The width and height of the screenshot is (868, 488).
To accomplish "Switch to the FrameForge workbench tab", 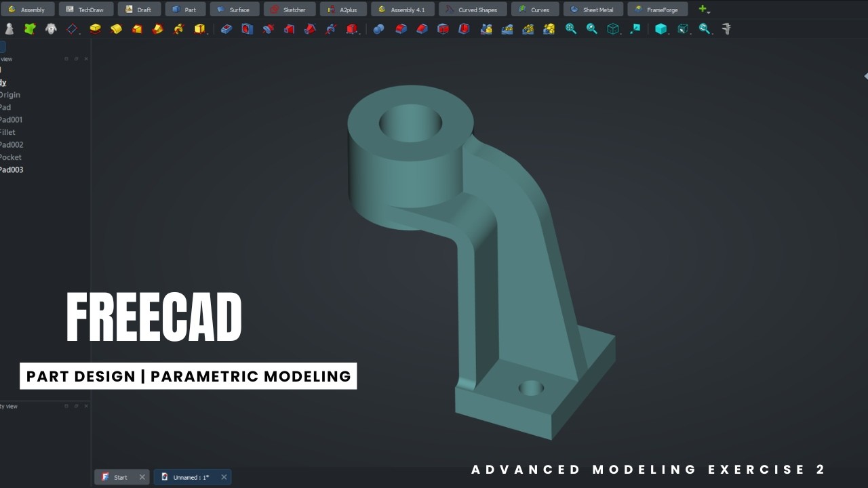I will click(x=656, y=9).
